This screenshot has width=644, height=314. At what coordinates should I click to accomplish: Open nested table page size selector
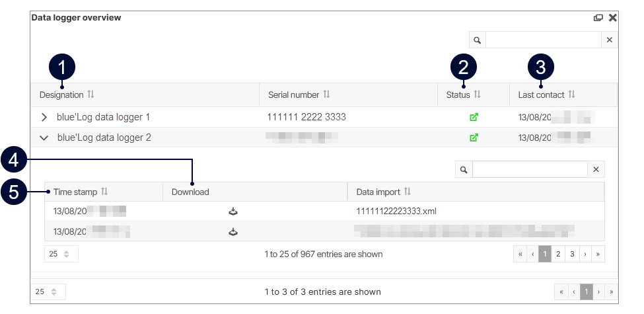tap(61, 255)
